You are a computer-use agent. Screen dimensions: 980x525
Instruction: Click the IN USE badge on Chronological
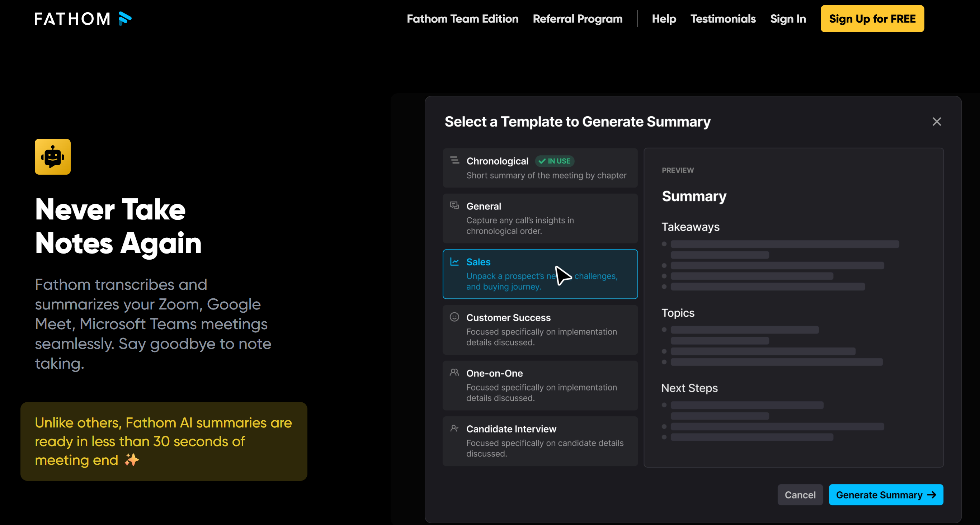click(554, 161)
